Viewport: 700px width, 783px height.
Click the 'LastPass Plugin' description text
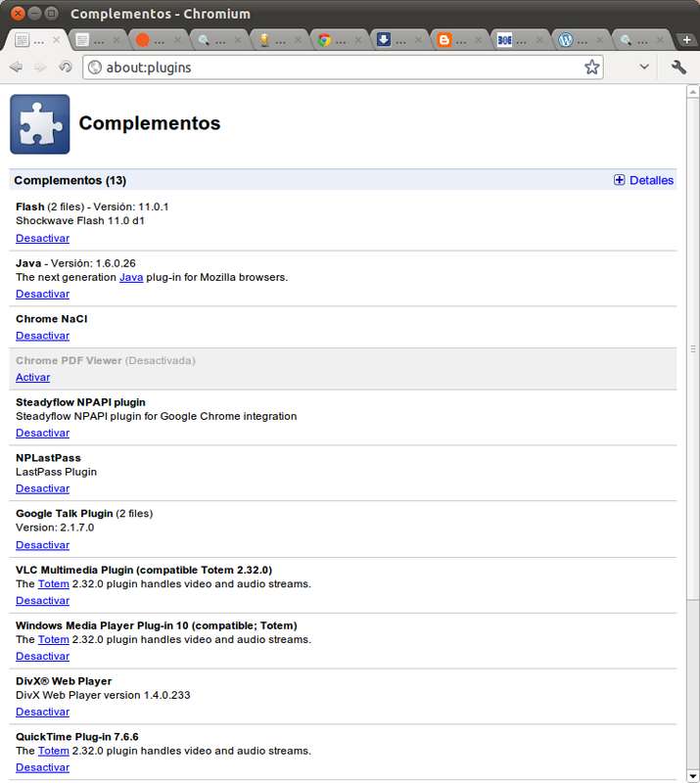(x=57, y=472)
